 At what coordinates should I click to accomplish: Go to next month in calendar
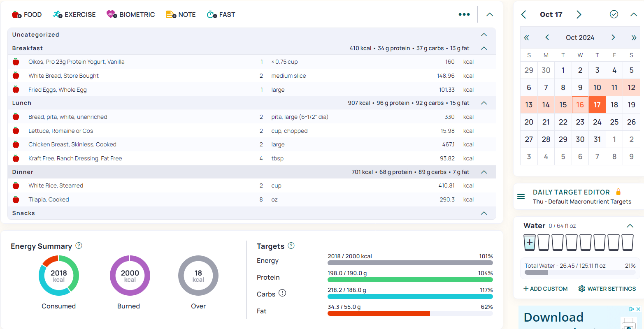pyautogui.click(x=613, y=37)
